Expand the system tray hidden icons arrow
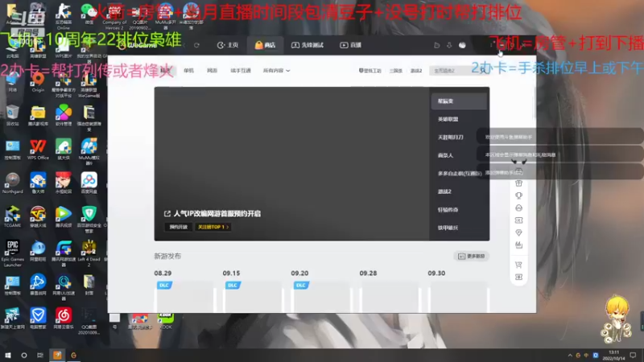 (x=570, y=356)
